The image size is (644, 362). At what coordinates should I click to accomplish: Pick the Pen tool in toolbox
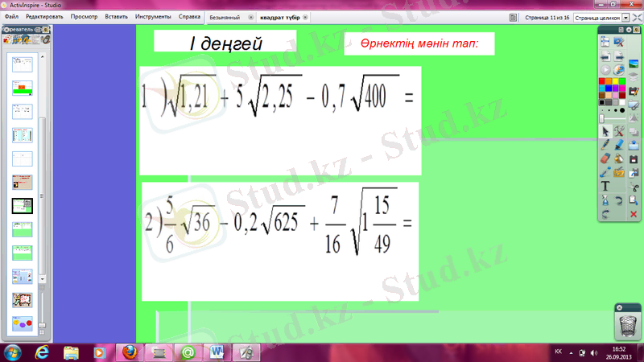pos(605,145)
